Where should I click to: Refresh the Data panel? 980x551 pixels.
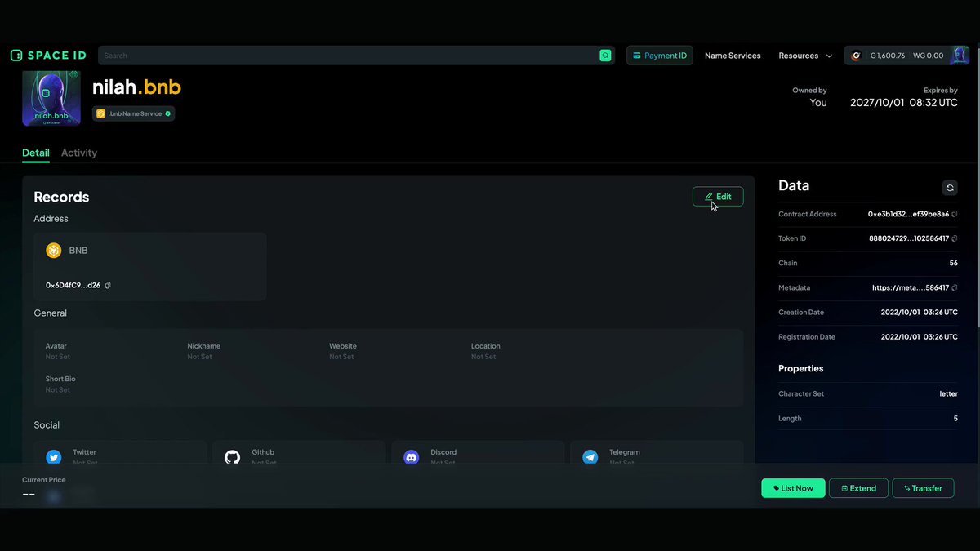pyautogui.click(x=950, y=188)
